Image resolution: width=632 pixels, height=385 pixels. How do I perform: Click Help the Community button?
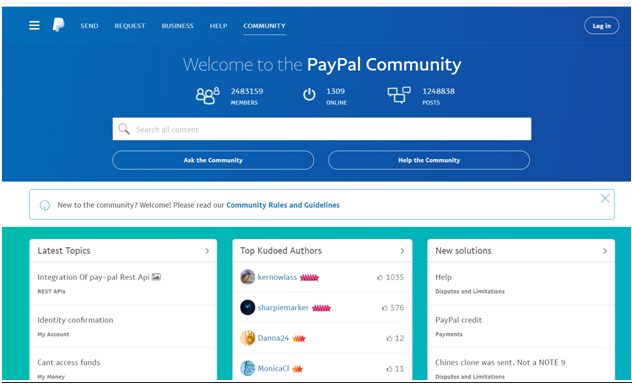coord(429,160)
